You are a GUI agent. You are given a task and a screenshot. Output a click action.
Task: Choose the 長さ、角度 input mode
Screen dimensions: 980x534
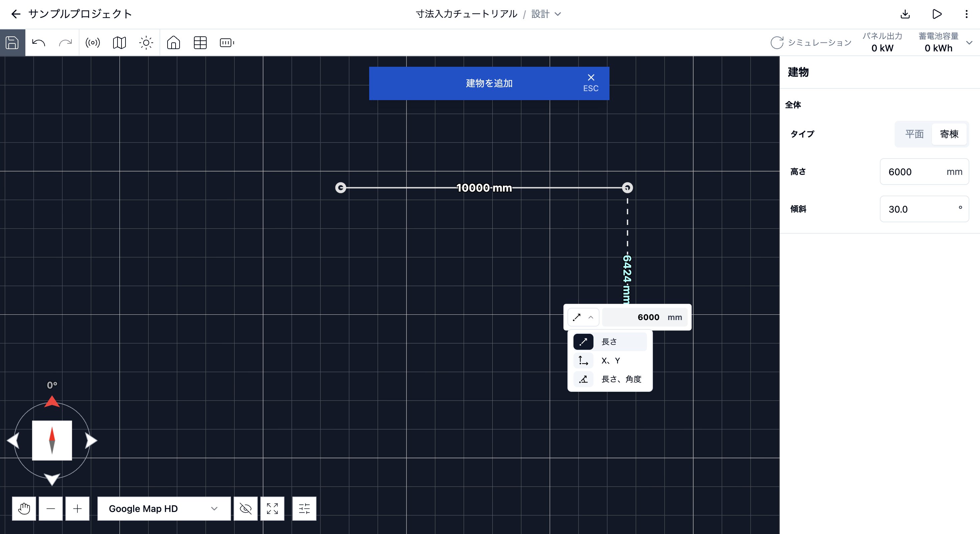[x=610, y=379]
